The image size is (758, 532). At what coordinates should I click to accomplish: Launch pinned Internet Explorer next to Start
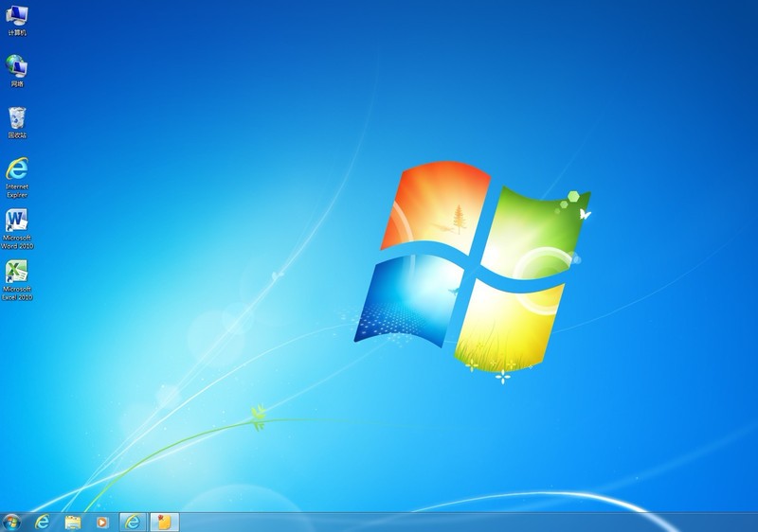point(43,522)
